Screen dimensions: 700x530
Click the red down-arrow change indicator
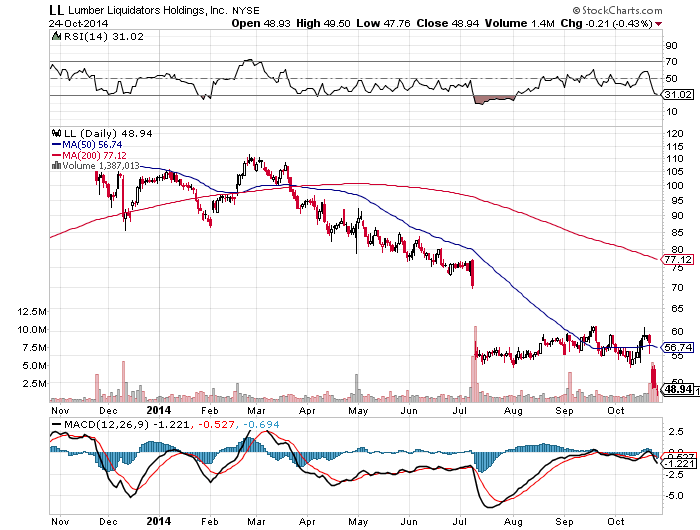[x=658, y=24]
